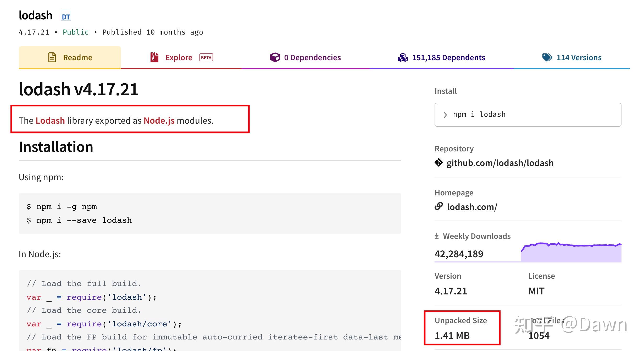Screen dimensions: 644x351
Task: Click the Versions tag icon
Action: (x=547, y=57)
